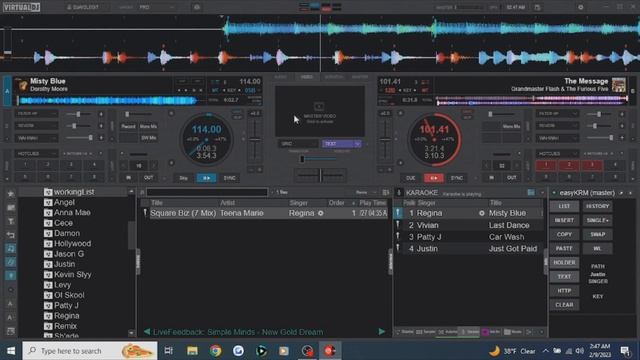
Task: Select the Ol Skool playlist folder
Action: point(69,295)
